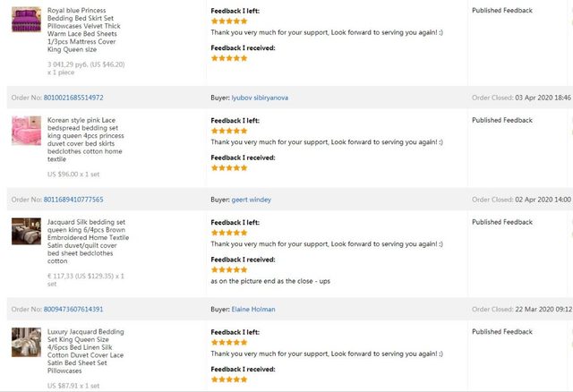Viewport: 573px width, 392px height.
Task: Click star rating left for Elaine Holman
Action: pyautogui.click(x=228, y=342)
